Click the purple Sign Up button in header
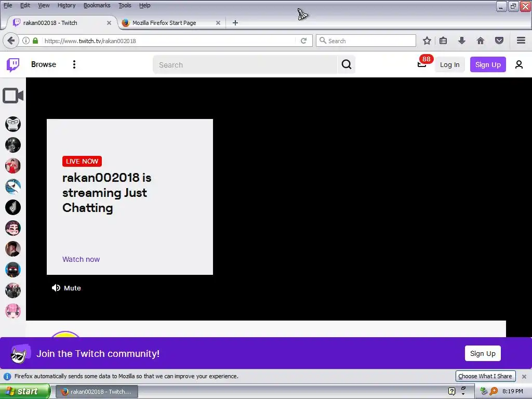 pyautogui.click(x=488, y=64)
